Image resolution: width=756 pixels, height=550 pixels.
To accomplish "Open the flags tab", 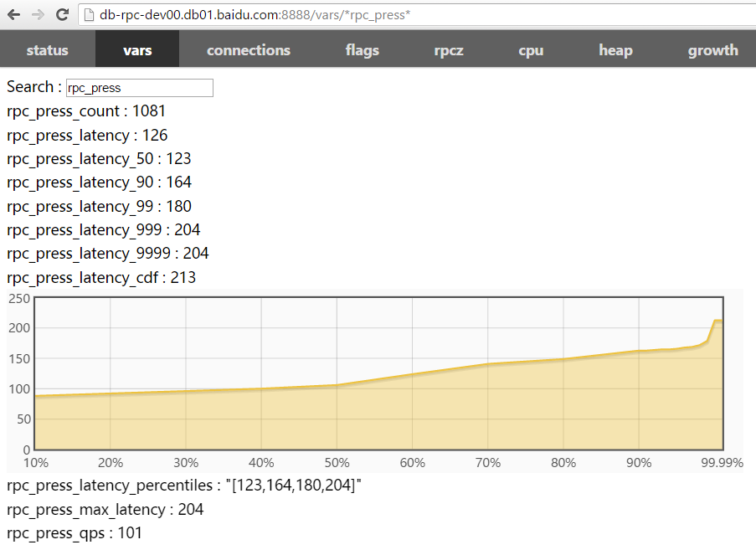I will [x=362, y=50].
